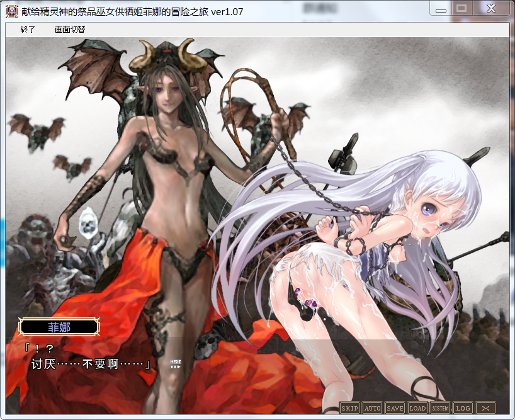
Task: Click the game icon in the title bar
Action: [11, 11]
